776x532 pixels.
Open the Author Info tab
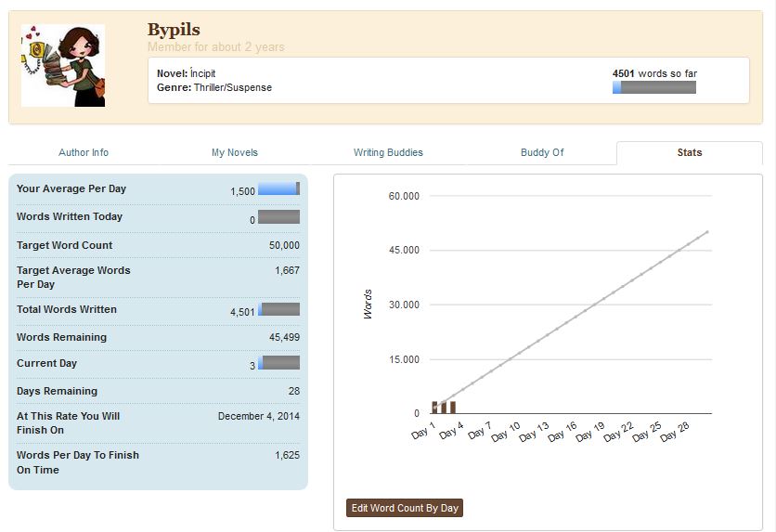[84, 152]
